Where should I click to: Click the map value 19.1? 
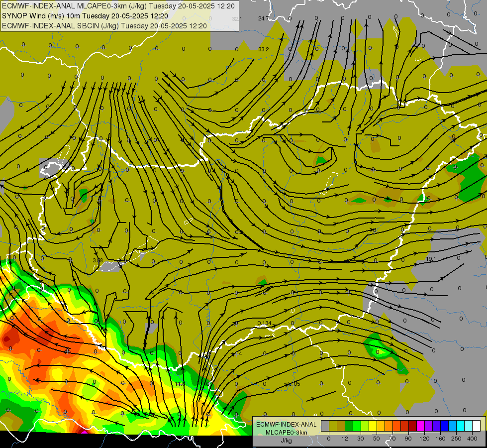[431, 259]
